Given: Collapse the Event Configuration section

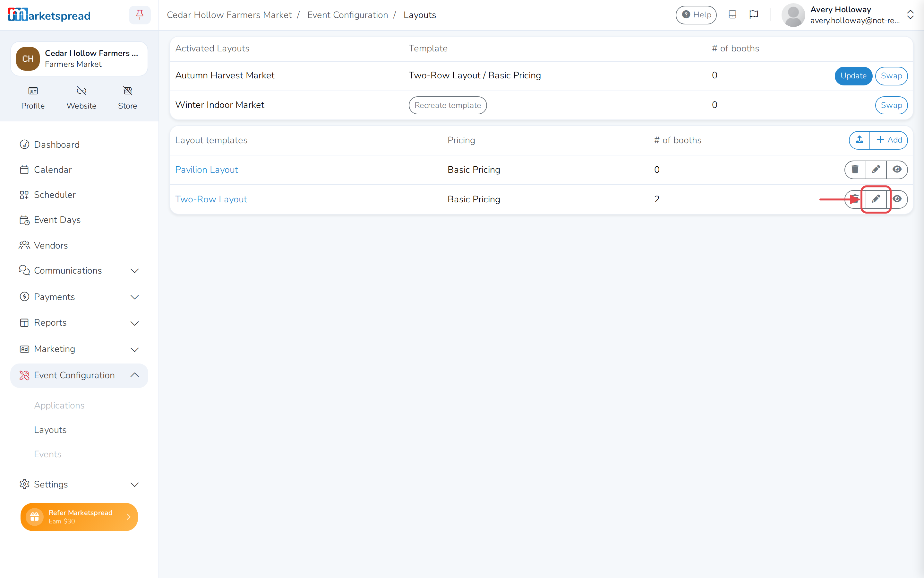Looking at the screenshot, I should pyautogui.click(x=79, y=375).
